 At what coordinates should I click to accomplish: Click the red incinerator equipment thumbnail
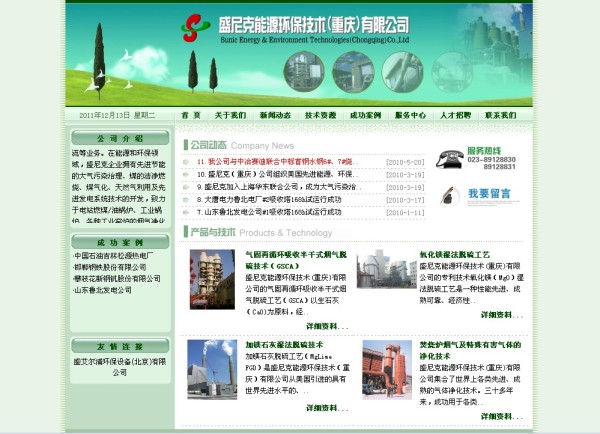tap(387, 370)
